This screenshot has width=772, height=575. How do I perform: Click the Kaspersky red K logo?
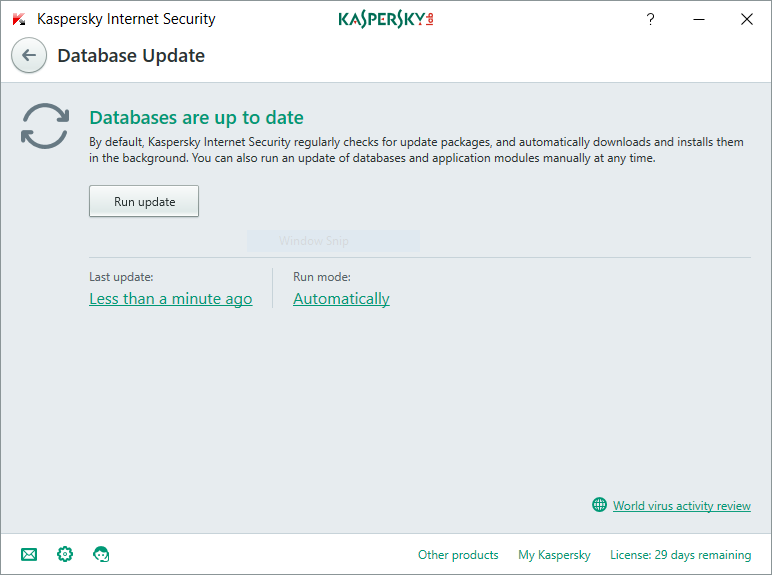coord(19,19)
